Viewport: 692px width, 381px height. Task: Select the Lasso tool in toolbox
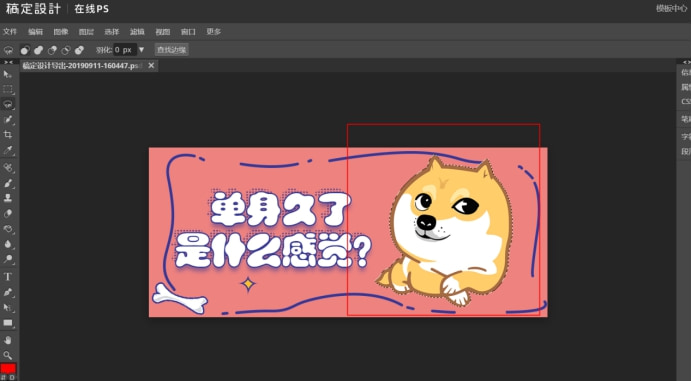[x=8, y=105]
